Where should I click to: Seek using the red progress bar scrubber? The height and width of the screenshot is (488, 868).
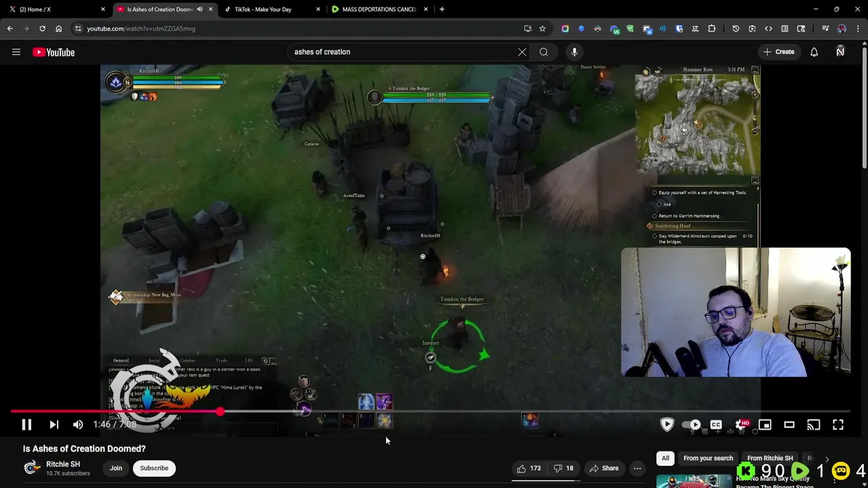220,411
